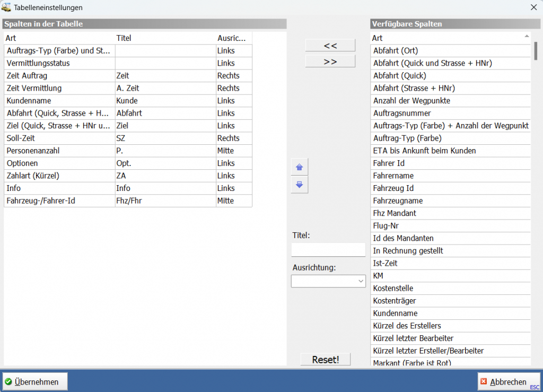Viewport: 543px width, 392px height.
Task: Choose Auftragsnummer from available columns
Action: 450,114
